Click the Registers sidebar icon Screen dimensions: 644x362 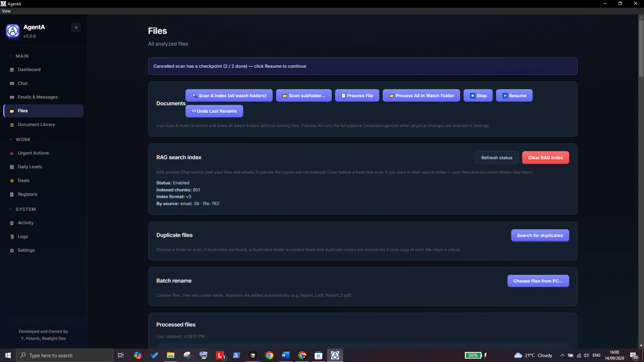(x=12, y=194)
